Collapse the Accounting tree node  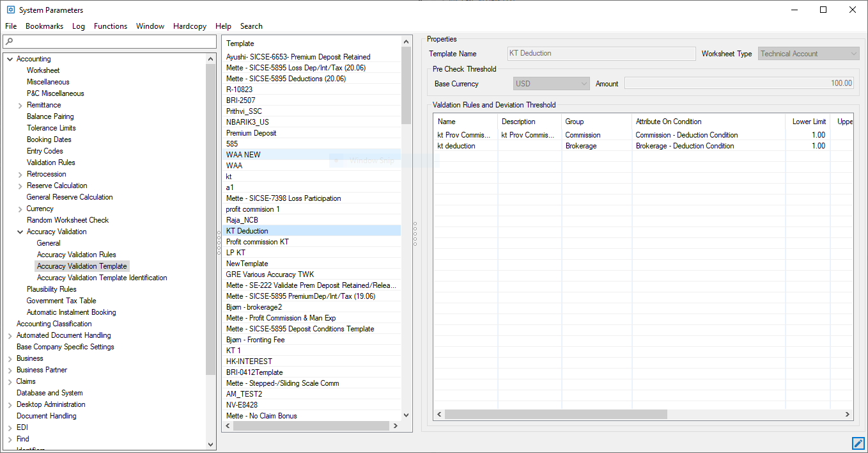pos(10,59)
